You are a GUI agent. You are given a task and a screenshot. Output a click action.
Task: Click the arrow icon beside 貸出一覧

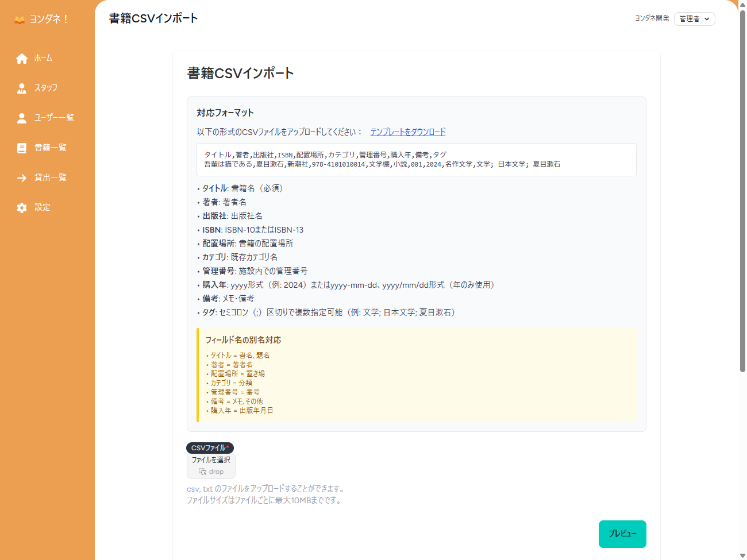pyautogui.click(x=22, y=177)
